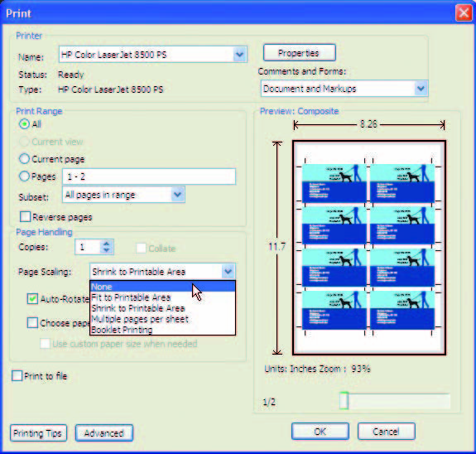Click the Properties button
The height and width of the screenshot is (454, 476).
[300, 53]
